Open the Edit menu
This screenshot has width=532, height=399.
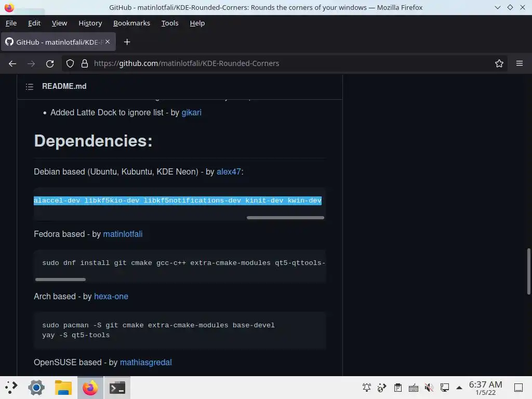pyautogui.click(x=34, y=23)
